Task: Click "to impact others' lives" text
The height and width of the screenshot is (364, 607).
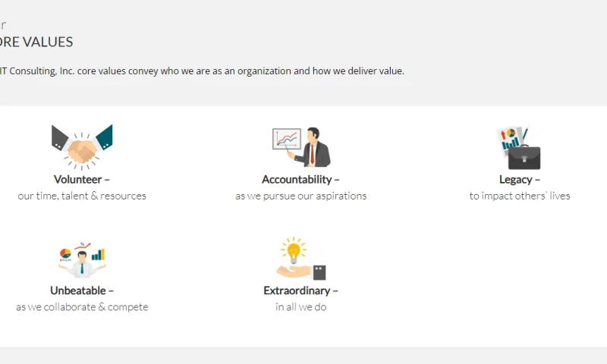Action: click(x=520, y=196)
